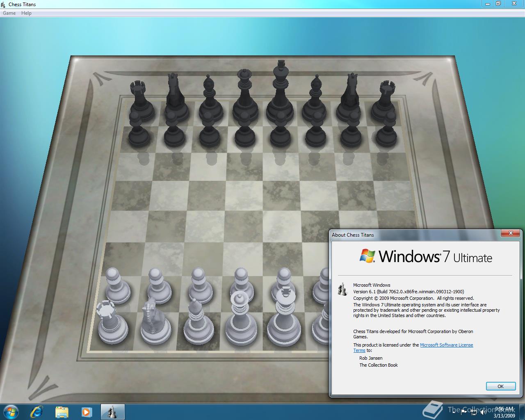This screenshot has width=525, height=420.
Task: Close the About Chess Titans dialog
Action: click(x=511, y=233)
